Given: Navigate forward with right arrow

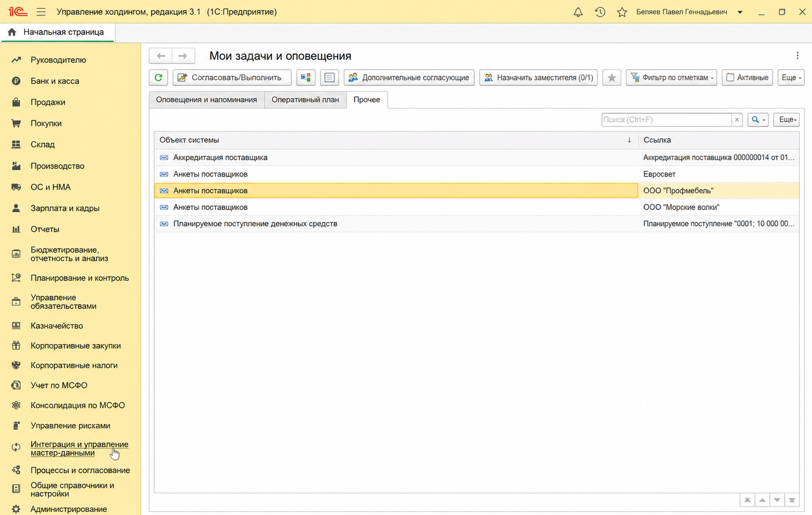Looking at the screenshot, I should click(x=183, y=56).
